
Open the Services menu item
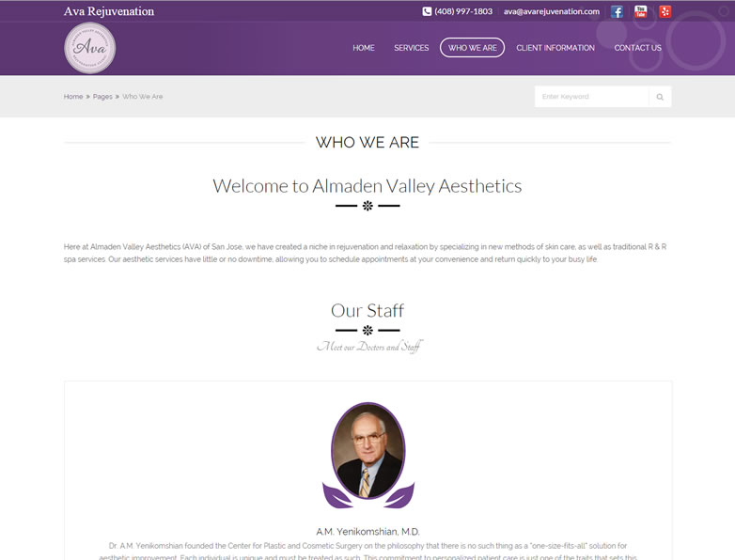[411, 48]
